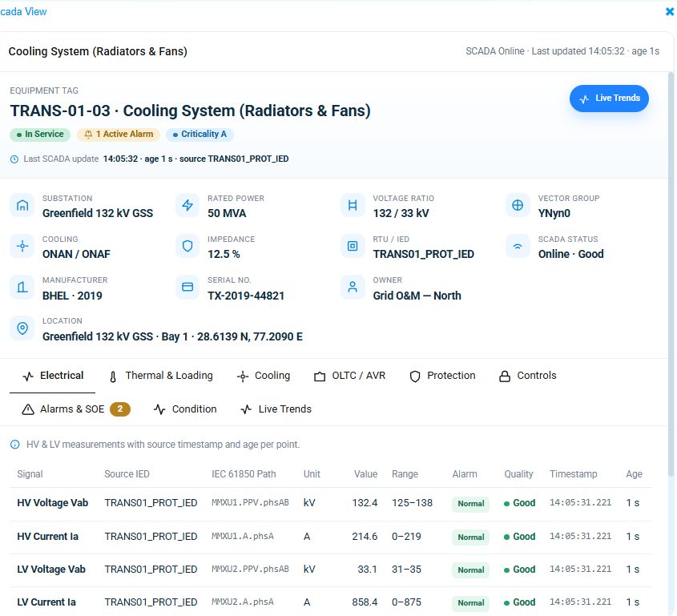Click the value 858.4 in LV Current row
Viewport: 677px width, 616px height.
pyautogui.click(x=365, y=602)
